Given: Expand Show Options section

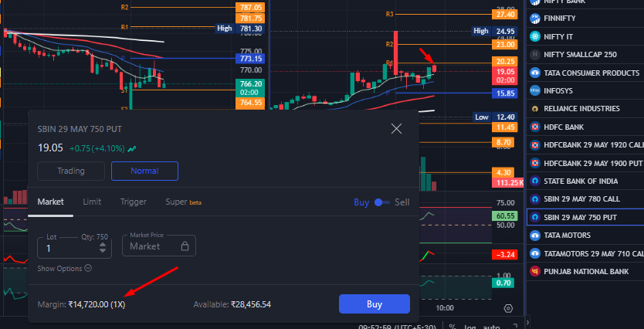Looking at the screenshot, I should [x=65, y=268].
